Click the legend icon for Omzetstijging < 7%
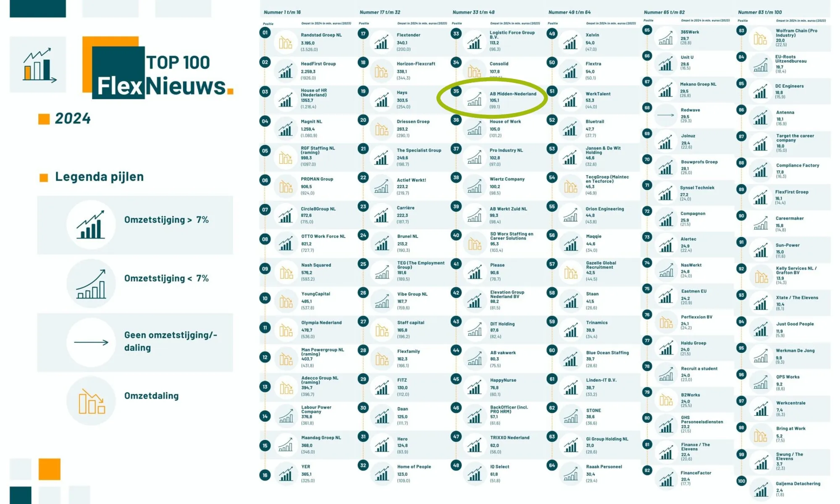This screenshot has height=504, width=840. (91, 284)
